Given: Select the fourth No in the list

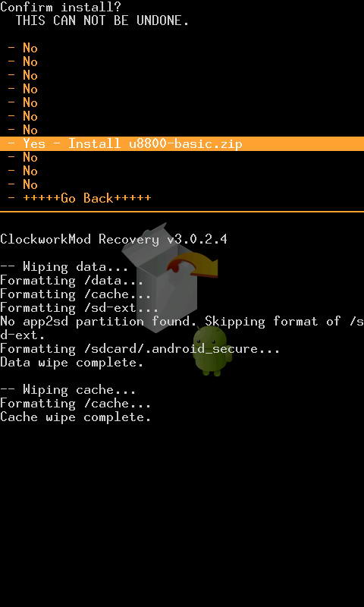Looking at the screenshot, I should 23,89.
